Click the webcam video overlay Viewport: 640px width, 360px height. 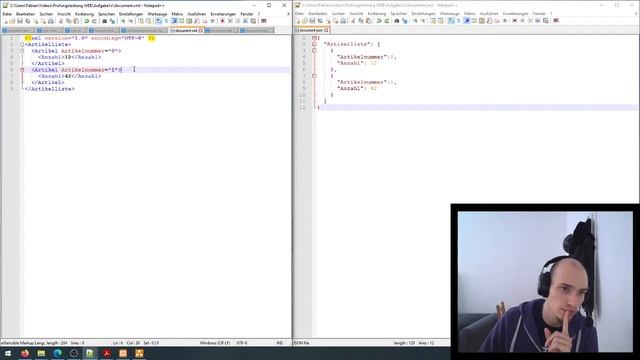coord(545,282)
